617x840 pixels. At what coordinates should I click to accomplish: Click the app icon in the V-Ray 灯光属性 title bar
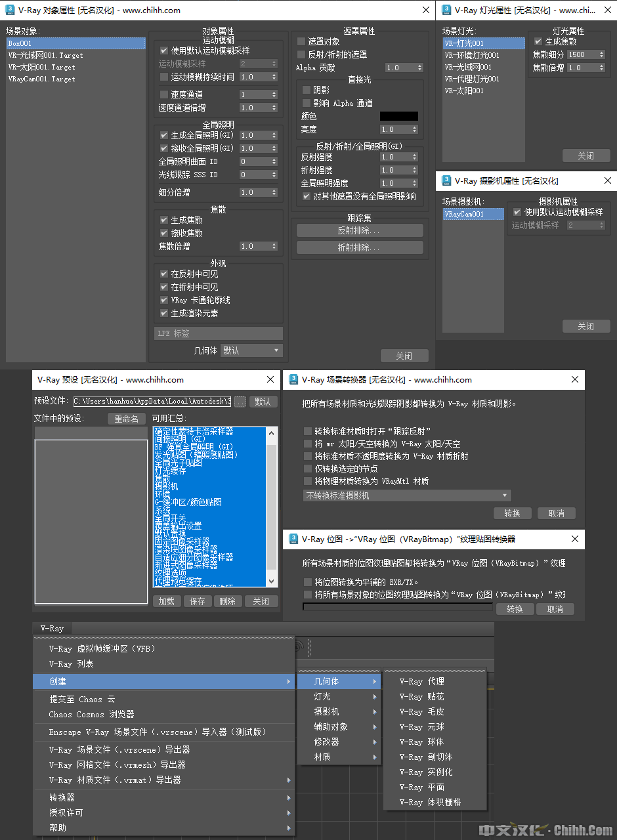(x=447, y=10)
